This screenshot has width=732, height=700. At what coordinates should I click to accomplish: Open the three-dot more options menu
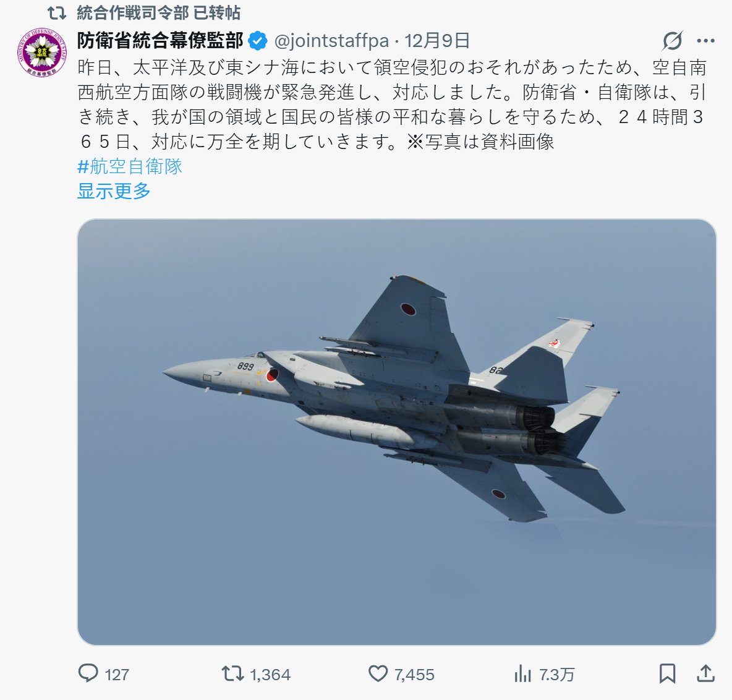click(706, 41)
